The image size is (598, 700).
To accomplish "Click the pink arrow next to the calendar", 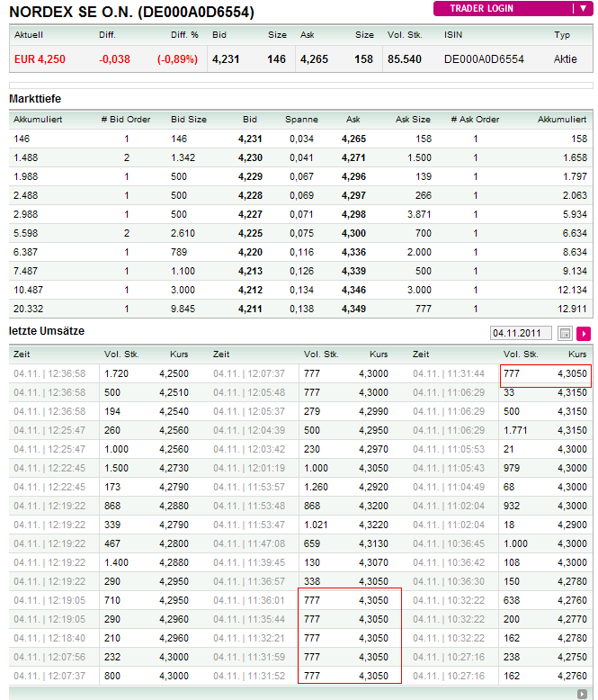I will pos(584,333).
